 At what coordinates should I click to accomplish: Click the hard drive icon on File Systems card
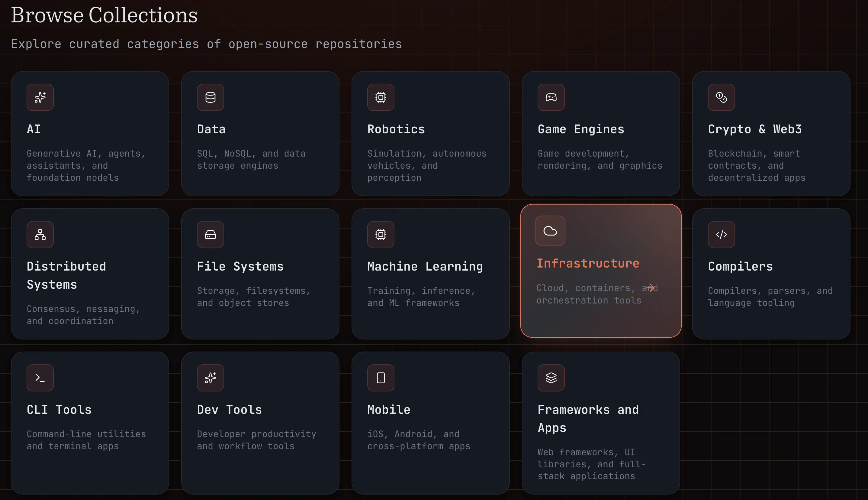pyautogui.click(x=210, y=235)
